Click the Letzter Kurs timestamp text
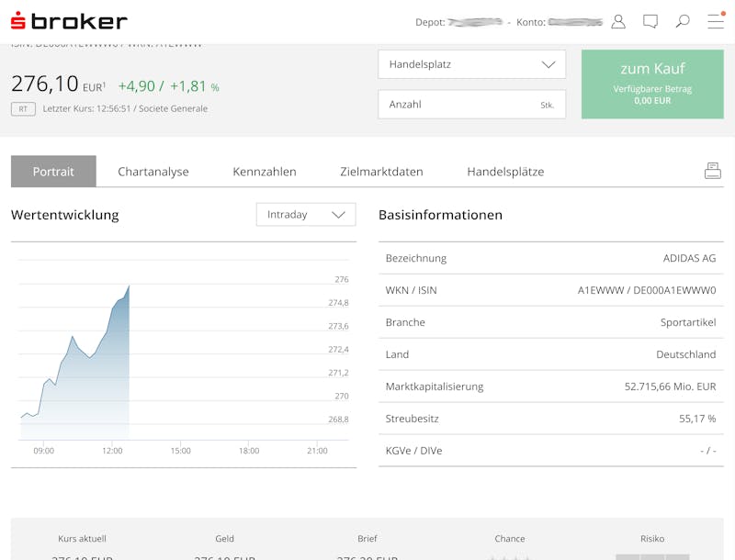The width and height of the screenshot is (735, 560). (125, 108)
